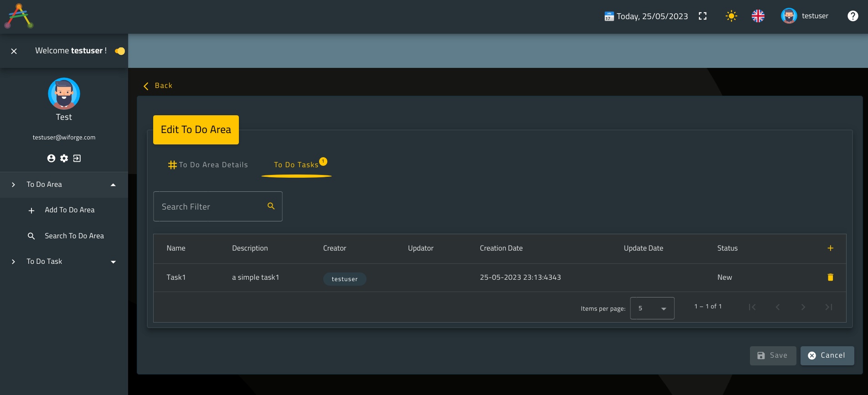The height and width of the screenshot is (395, 868).
Task: Click the Search Filter input field
Action: tap(218, 206)
